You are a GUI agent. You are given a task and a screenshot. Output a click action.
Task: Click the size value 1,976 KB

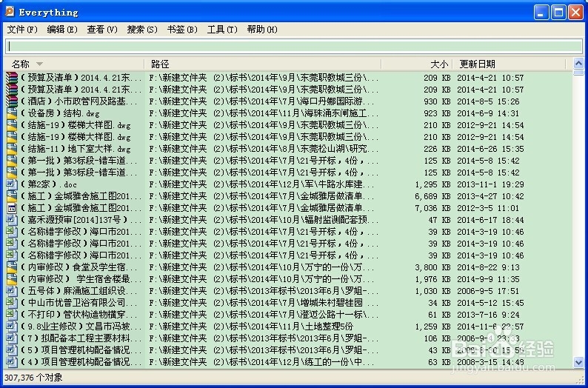click(432, 279)
